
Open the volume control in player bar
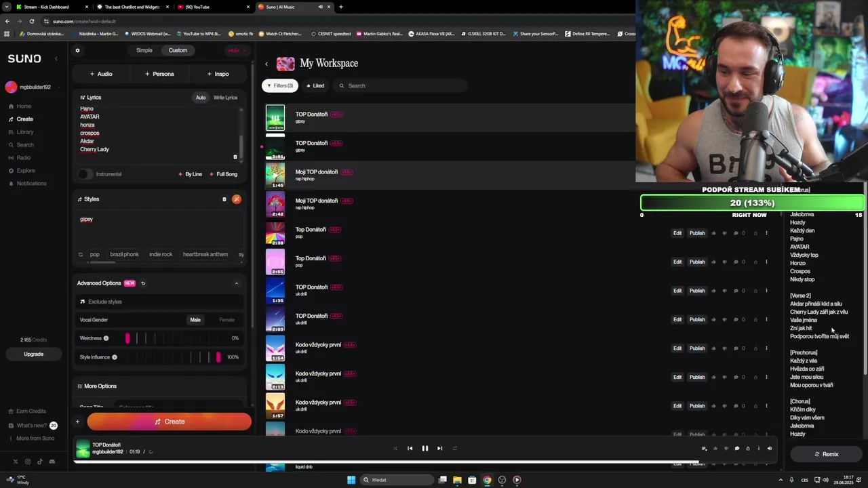tap(769, 449)
